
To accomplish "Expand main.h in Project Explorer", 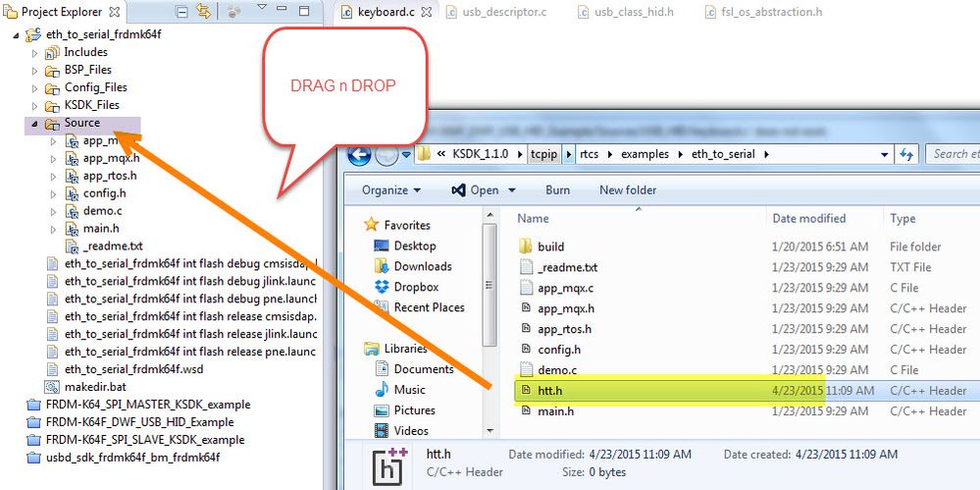I will (54, 229).
